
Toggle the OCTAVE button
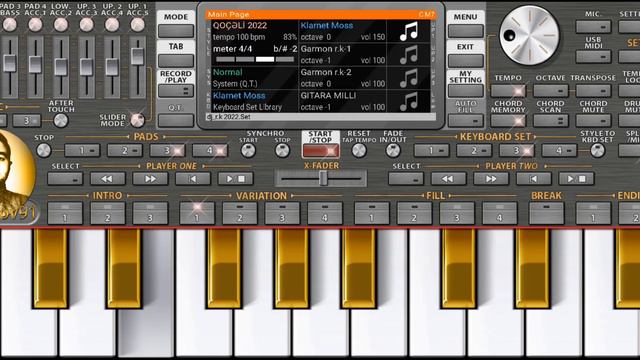pos(551,91)
